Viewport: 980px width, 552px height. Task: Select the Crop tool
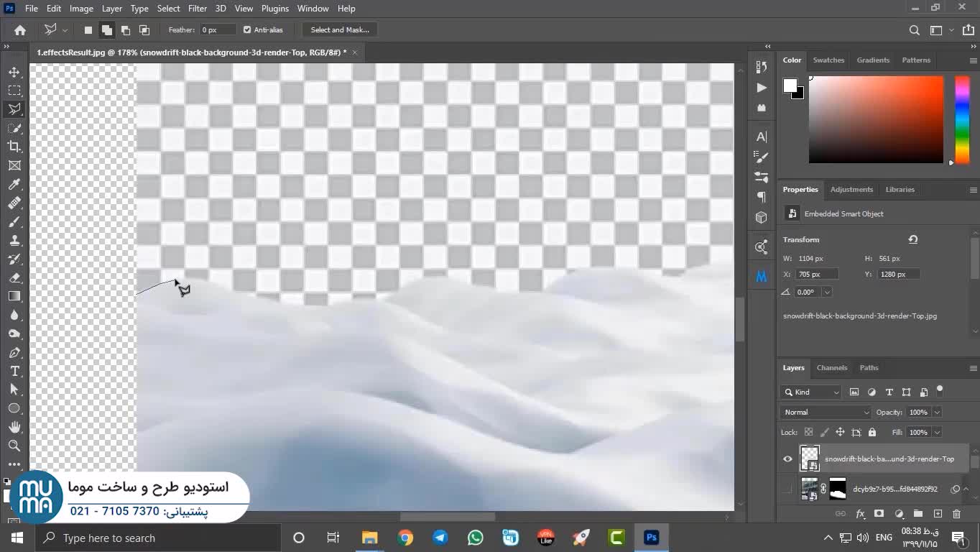click(x=14, y=147)
